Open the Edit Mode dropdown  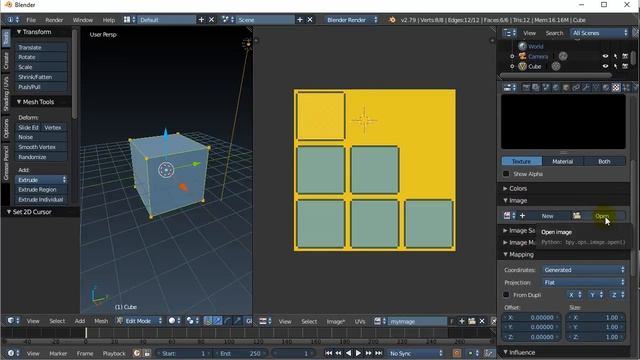coord(139,321)
